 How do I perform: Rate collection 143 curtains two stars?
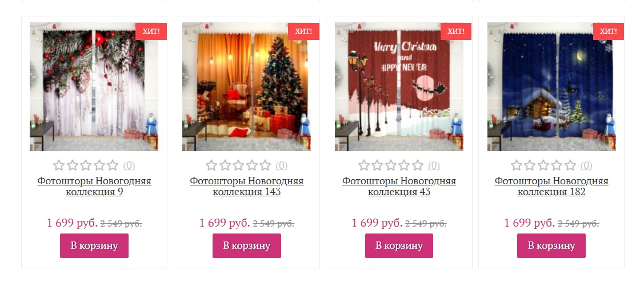pyautogui.click(x=225, y=165)
